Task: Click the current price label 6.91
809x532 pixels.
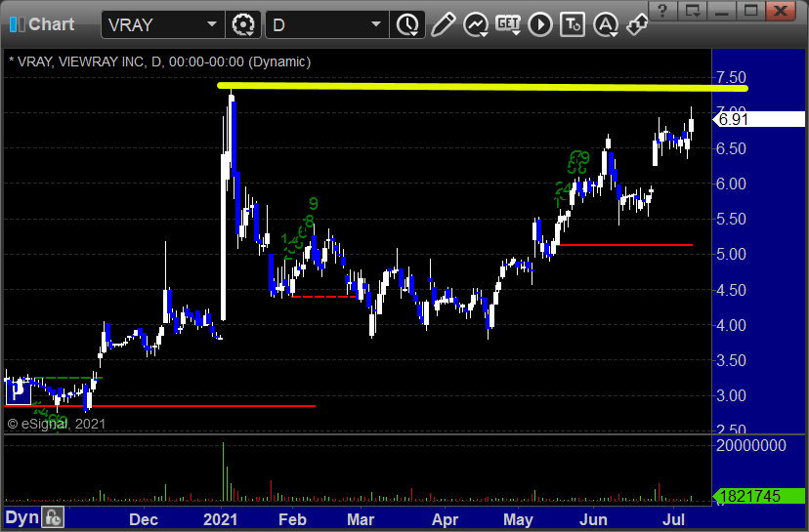Action: point(758,120)
